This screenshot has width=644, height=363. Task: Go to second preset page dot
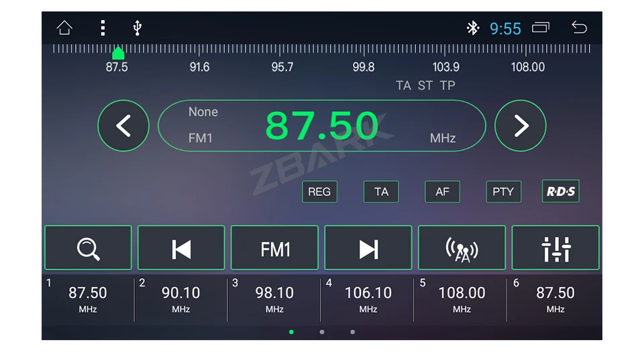322,331
